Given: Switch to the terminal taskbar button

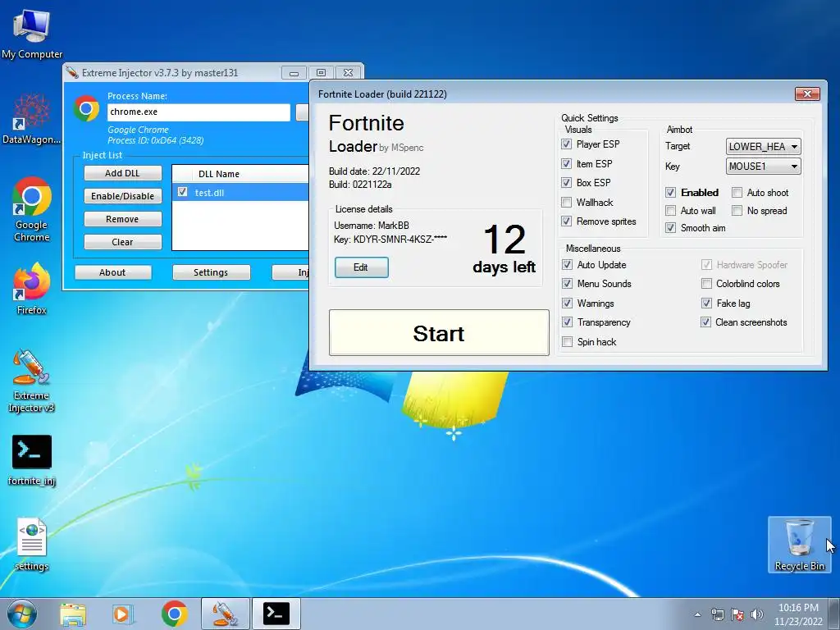Looking at the screenshot, I should tap(276, 614).
